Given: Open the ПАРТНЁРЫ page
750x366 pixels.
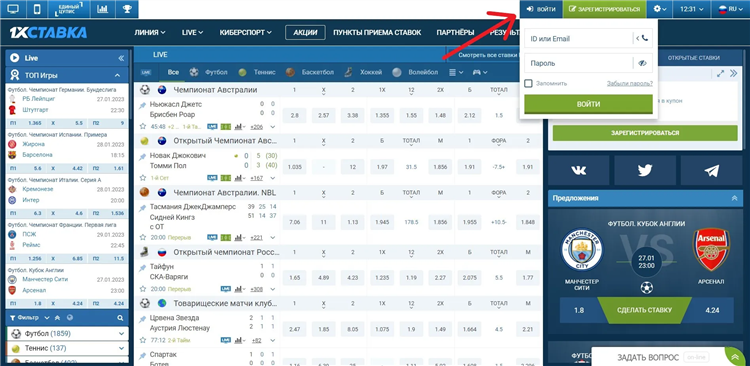Looking at the screenshot, I should point(455,33).
